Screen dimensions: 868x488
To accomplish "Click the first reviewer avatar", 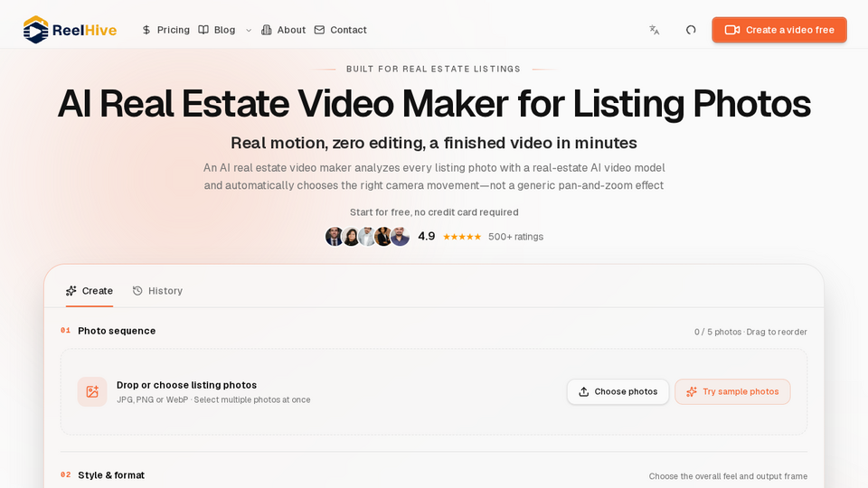I will click(x=334, y=236).
